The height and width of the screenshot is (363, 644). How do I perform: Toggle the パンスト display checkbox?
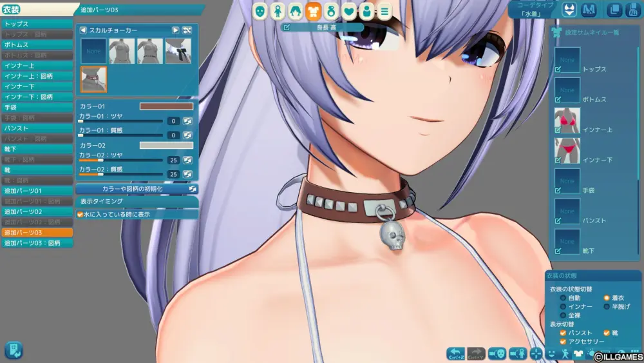(563, 333)
